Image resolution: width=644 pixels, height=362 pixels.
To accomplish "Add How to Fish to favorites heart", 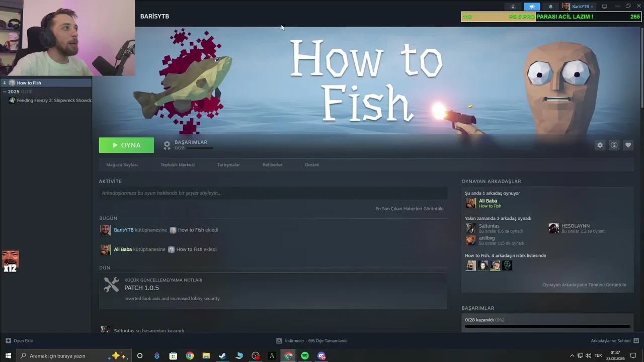I will point(628,145).
